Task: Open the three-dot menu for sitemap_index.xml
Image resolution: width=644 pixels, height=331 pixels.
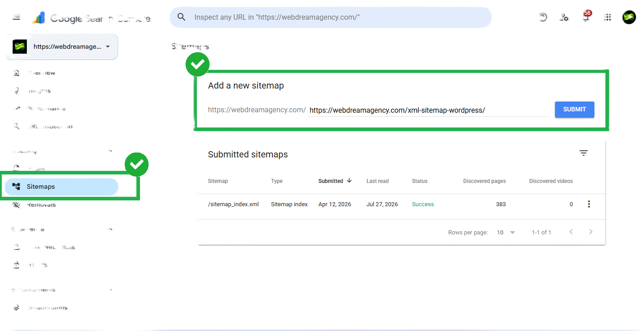Action: pos(589,204)
